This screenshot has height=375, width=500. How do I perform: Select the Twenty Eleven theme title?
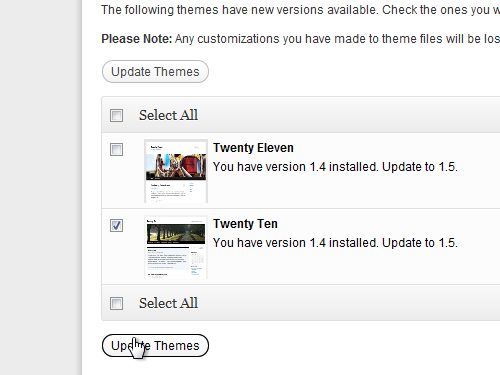[253, 148]
